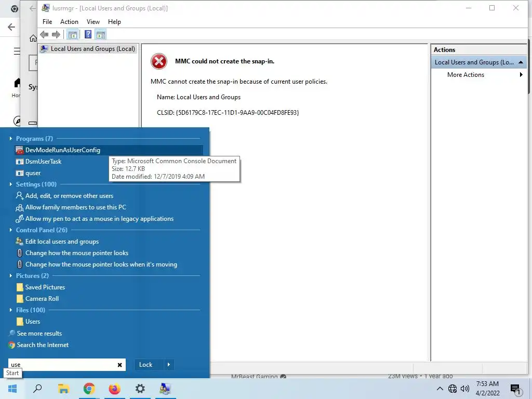Switch to Chrome on the taskbar

(89, 389)
